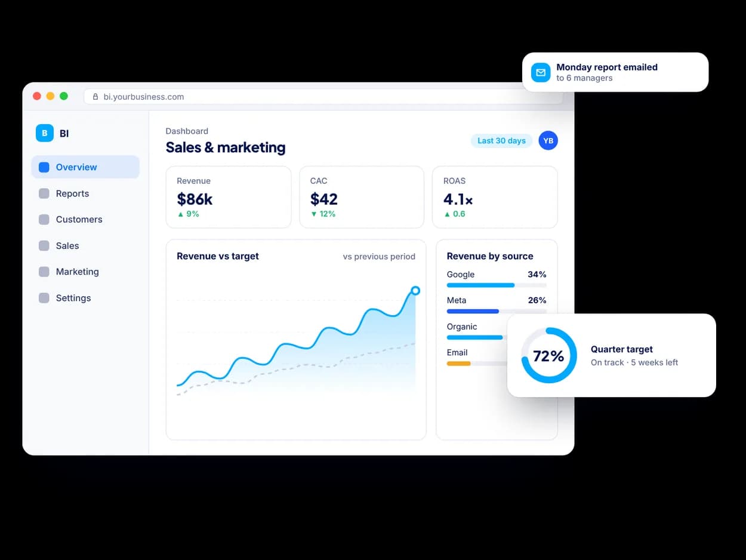The height and width of the screenshot is (560, 746).
Task: Click the Quarter target title
Action: 622,349
